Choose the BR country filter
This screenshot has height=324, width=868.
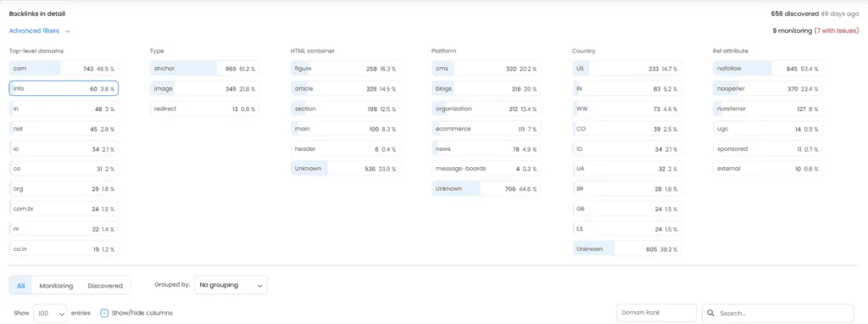pos(626,189)
